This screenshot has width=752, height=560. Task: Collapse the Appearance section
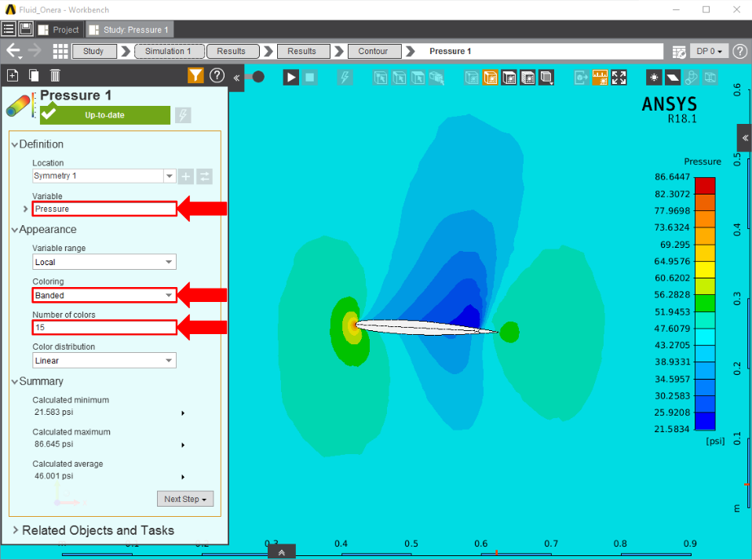14,230
